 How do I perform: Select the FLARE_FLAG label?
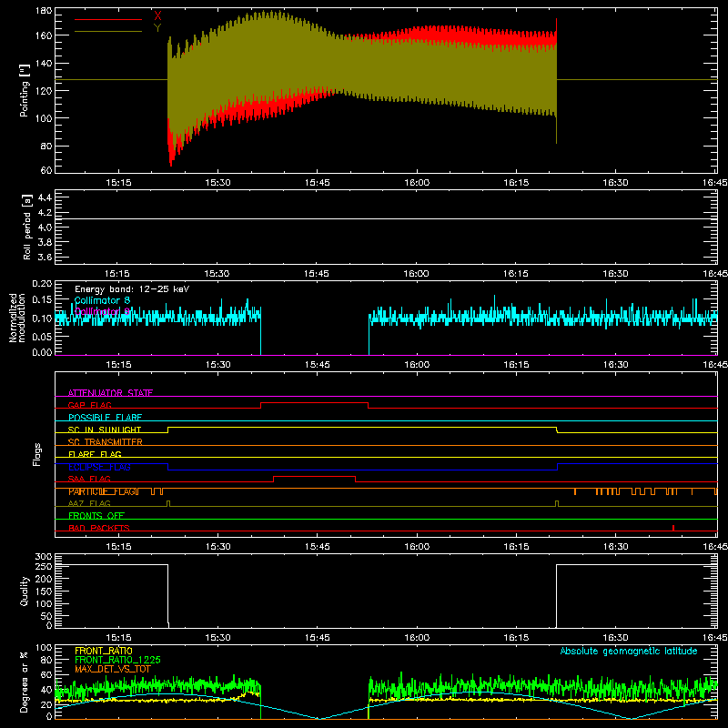tap(95, 454)
